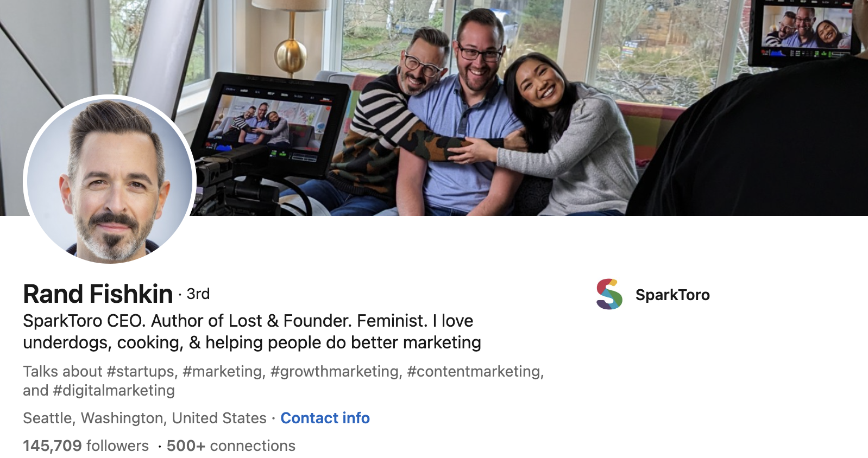The image size is (868, 458).
Task: Open the SparkToro company name link
Action: click(x=672, y=295)
